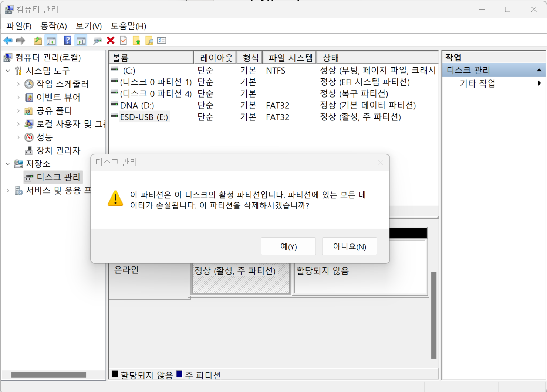Click the red X Delete toolbar icon
This screenshot has height=392, width=547.
click(x=111, y=40)
